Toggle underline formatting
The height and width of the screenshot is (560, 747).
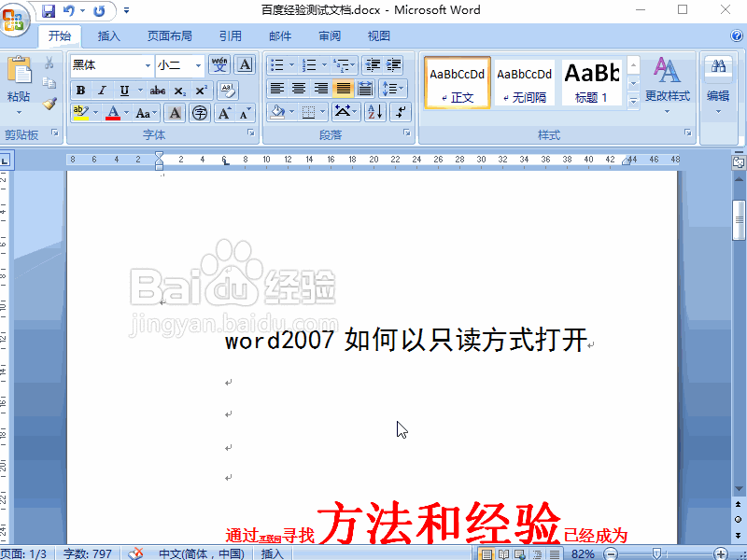pos(124,90)
